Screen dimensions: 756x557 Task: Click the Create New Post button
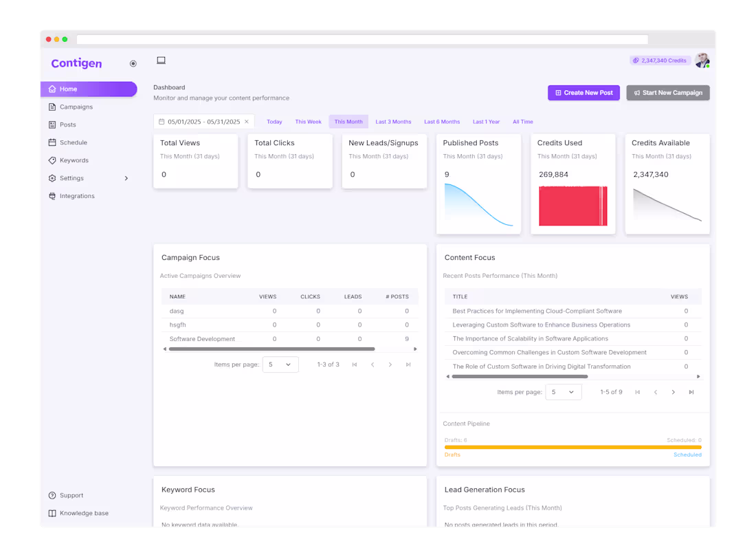[583, 92]
